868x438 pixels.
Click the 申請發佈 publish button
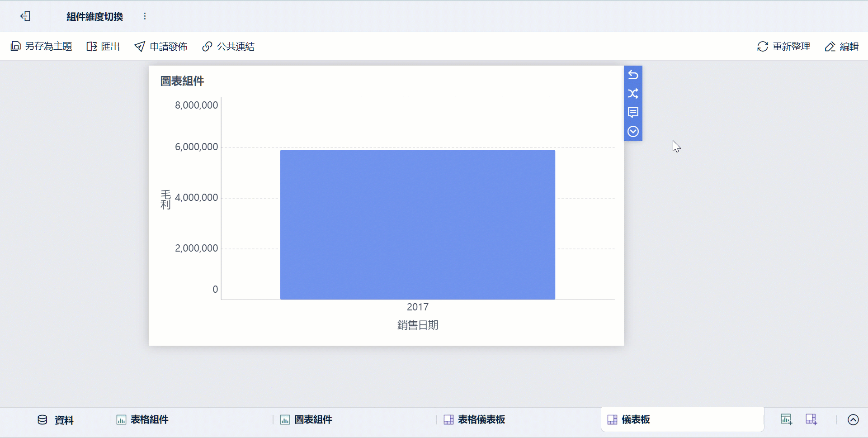161,46
